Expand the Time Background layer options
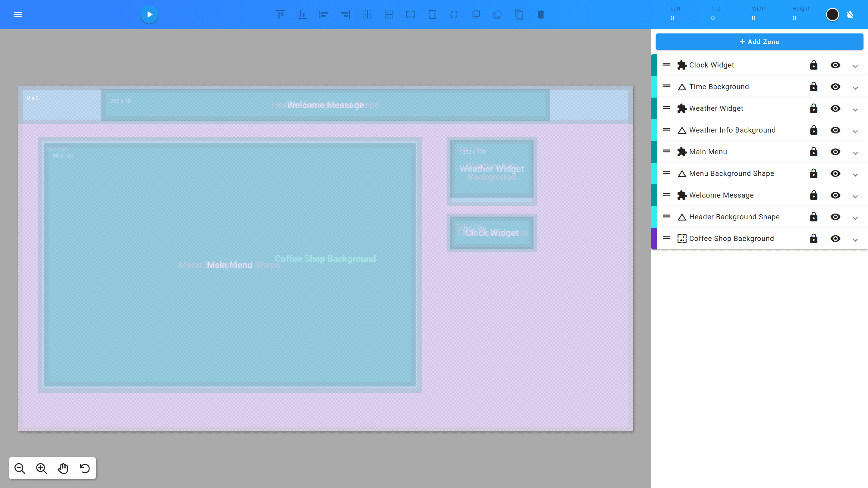This screenshot has width=868, height=488. 856,88
